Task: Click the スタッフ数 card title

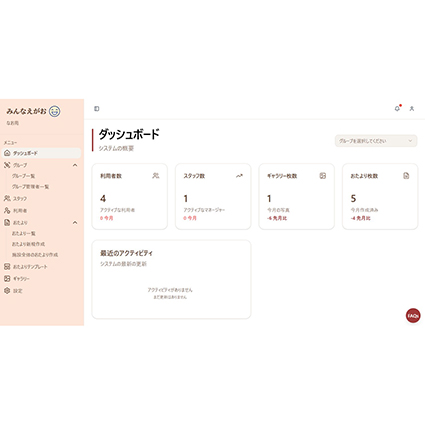Action: tap(194, 176)
